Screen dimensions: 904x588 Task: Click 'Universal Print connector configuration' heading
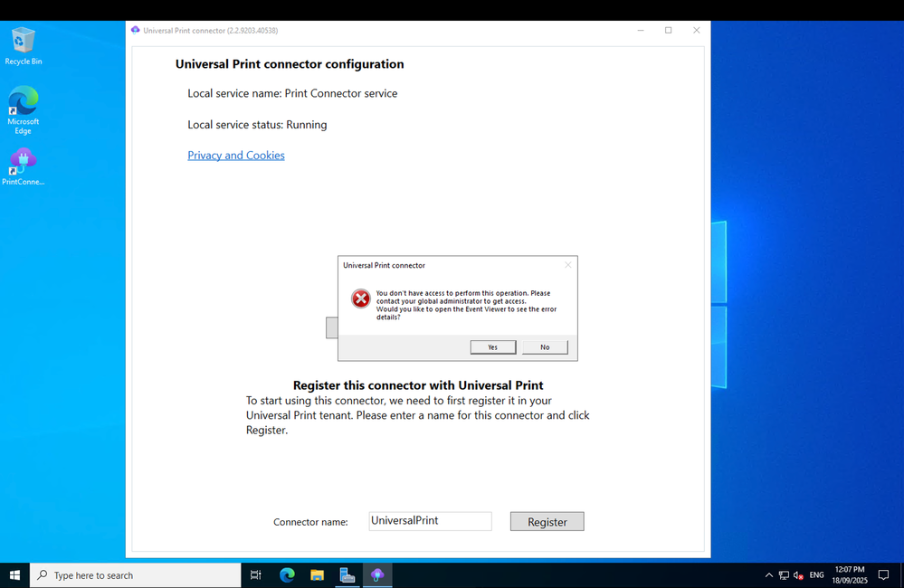click(290, 64)
